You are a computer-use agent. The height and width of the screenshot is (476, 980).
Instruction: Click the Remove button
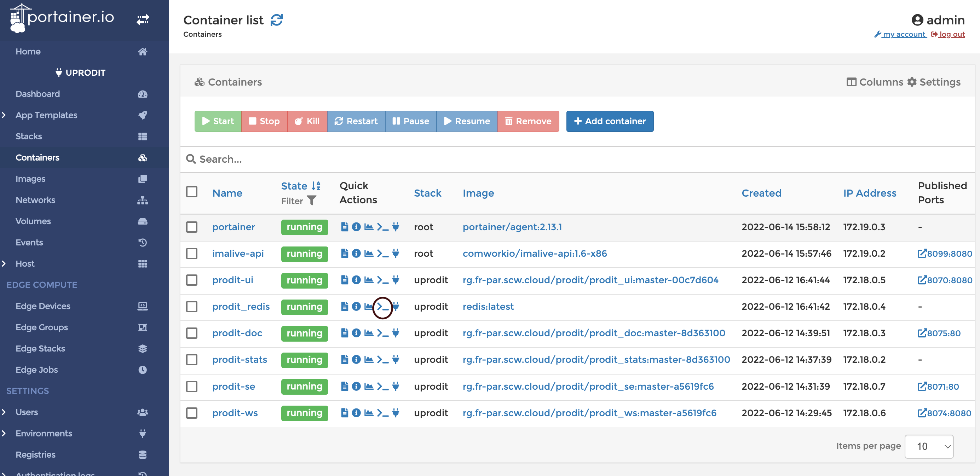pos(528,121)
